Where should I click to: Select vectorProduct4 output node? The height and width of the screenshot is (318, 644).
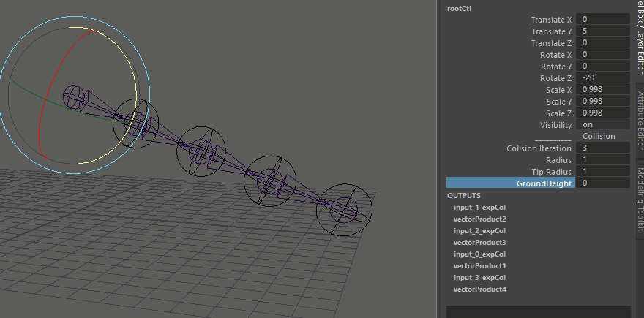tap(480, 289)
